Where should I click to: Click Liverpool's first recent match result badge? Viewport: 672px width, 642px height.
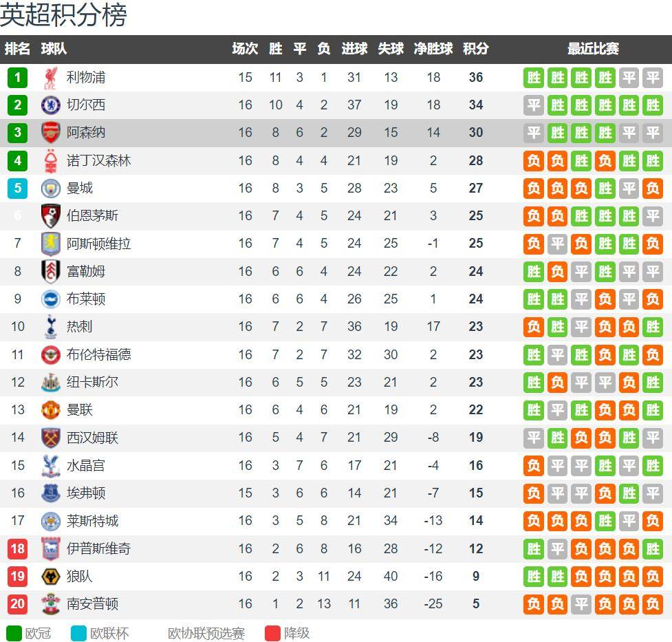tap(534, 78)
